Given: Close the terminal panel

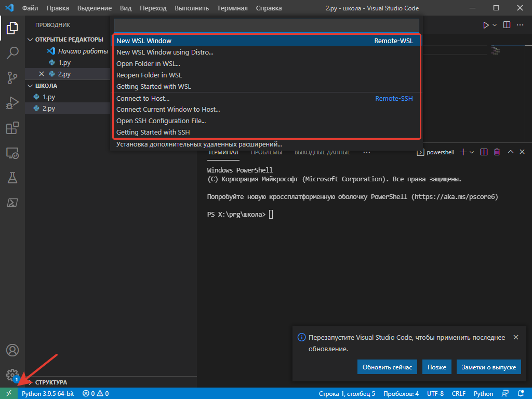Looking at the screenshot, I should tap(522, 152).
